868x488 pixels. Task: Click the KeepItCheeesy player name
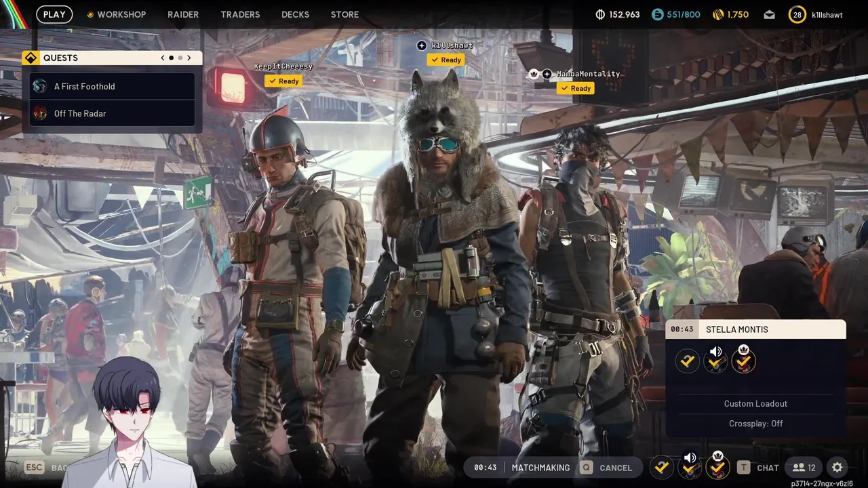(283, 66)
